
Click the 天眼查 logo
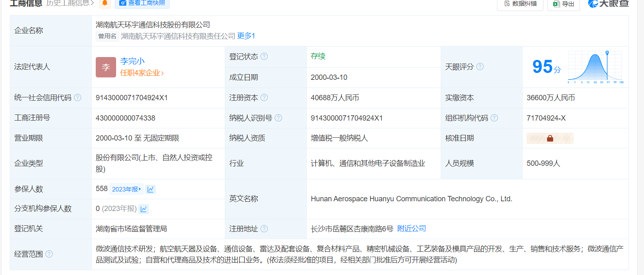[x=609, y=3]
